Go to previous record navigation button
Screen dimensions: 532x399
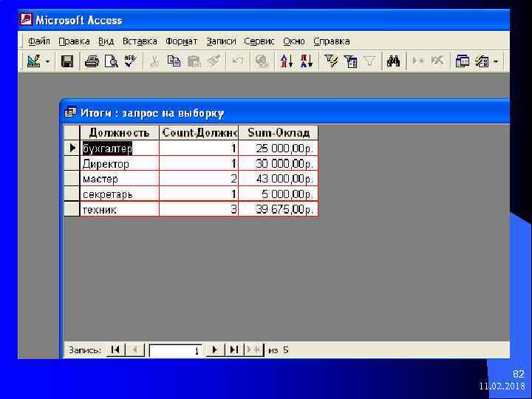tap(134, 349)
